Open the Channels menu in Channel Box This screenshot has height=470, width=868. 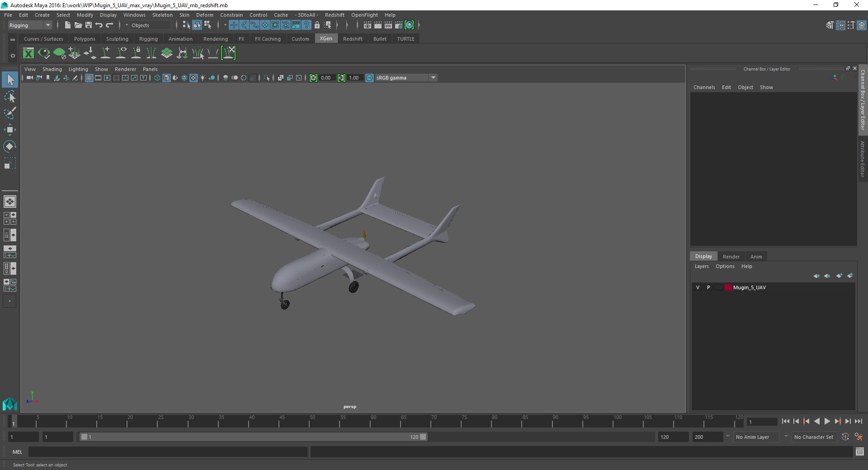[704, 87]
